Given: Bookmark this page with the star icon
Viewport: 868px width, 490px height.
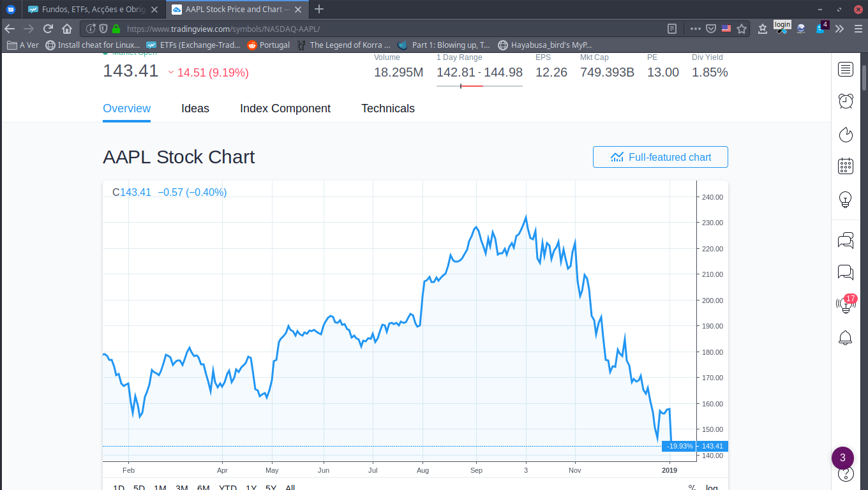Looking at the screenshot, I should (x=742, y=29).
